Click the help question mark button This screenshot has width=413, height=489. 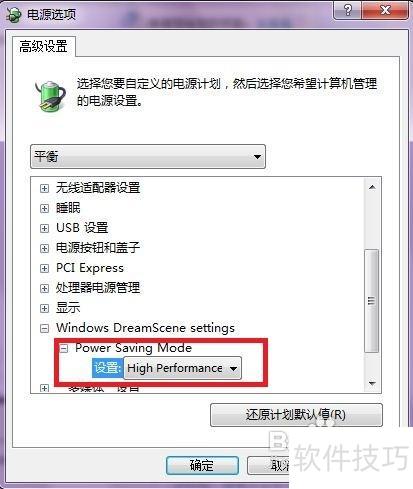click(348, 10)
